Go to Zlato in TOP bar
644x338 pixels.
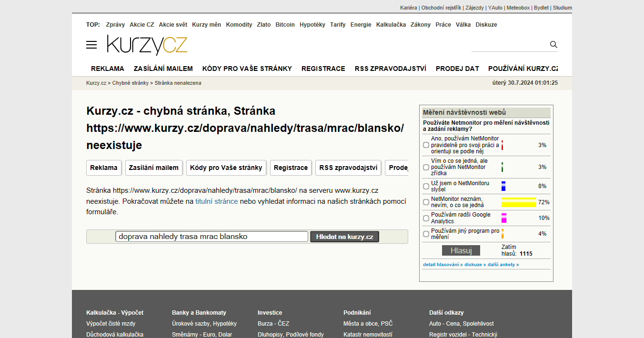tap(264, 25)
